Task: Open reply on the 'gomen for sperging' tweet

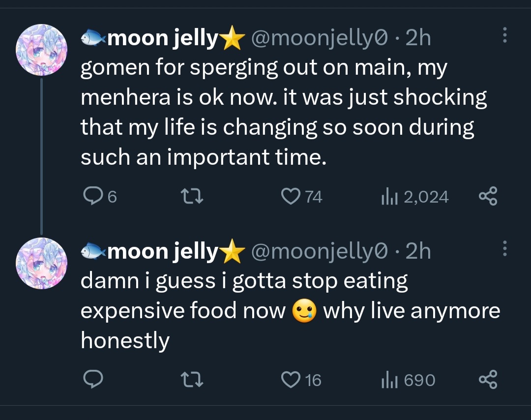Action: [100, 196]
